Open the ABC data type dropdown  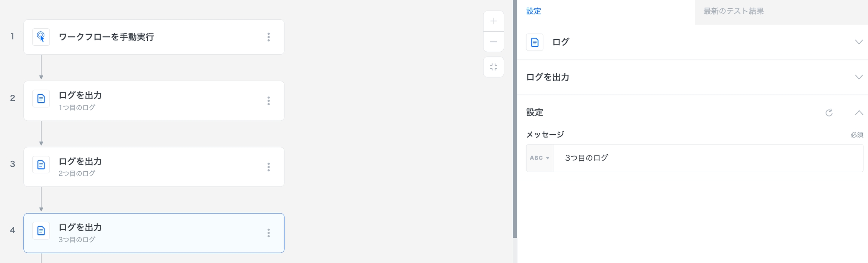(539, 158)
